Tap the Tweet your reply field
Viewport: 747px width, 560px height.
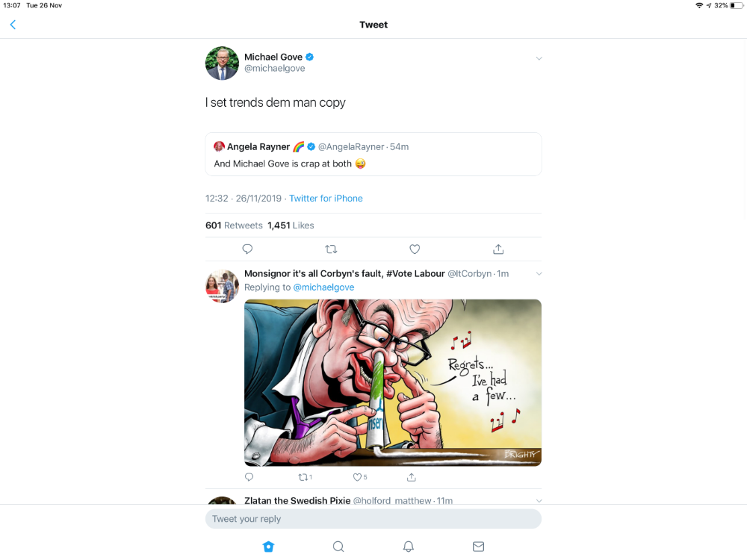coord(373,519)
